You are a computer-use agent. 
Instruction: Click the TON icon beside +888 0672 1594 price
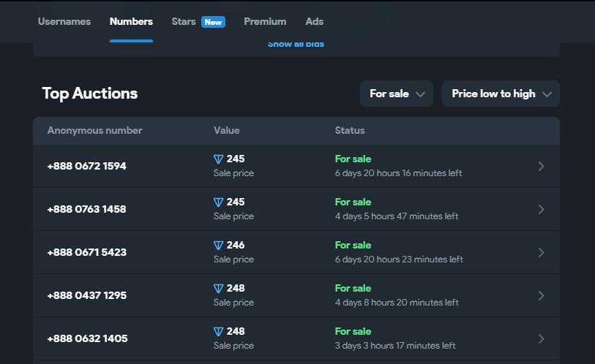(x=218, y=159)
